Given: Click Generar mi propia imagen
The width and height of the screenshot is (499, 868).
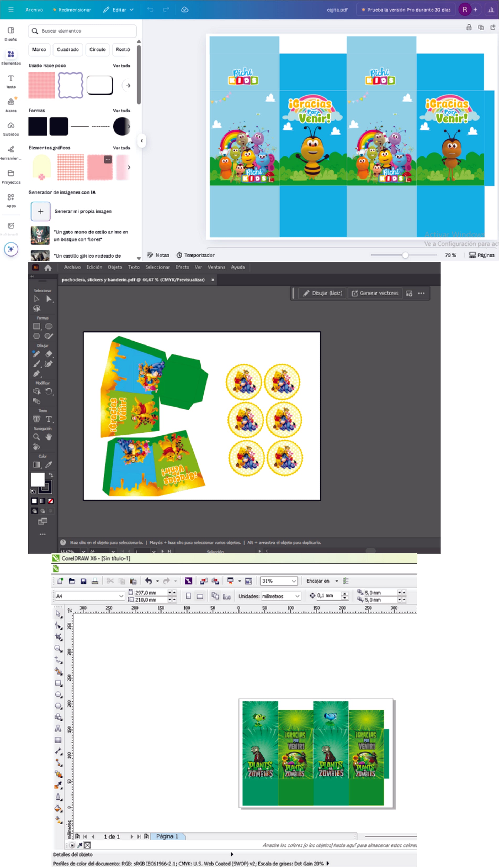Looking at the screenshot, I should [x=83, y=211].
